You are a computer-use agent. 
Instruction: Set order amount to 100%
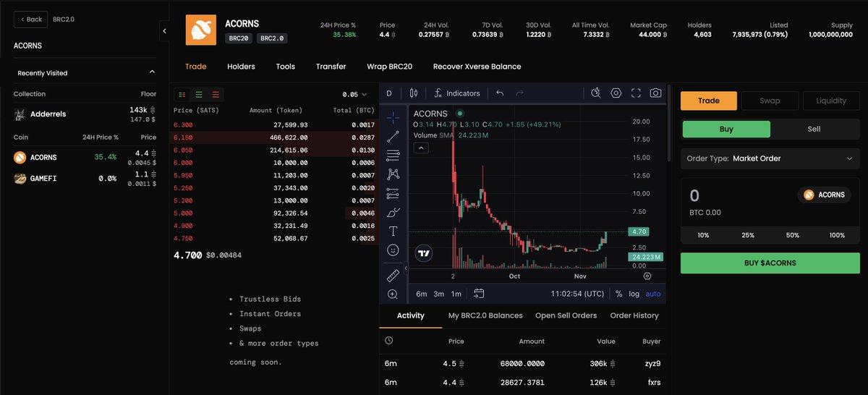tap(837, 235)
